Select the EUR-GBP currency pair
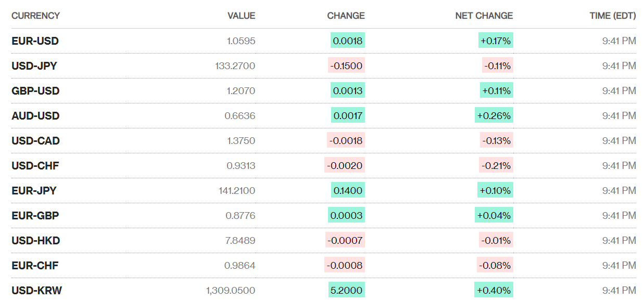Image resolution: width=644 pixels, height=301 pixels. pyautogui.click(x=35, y=215)
